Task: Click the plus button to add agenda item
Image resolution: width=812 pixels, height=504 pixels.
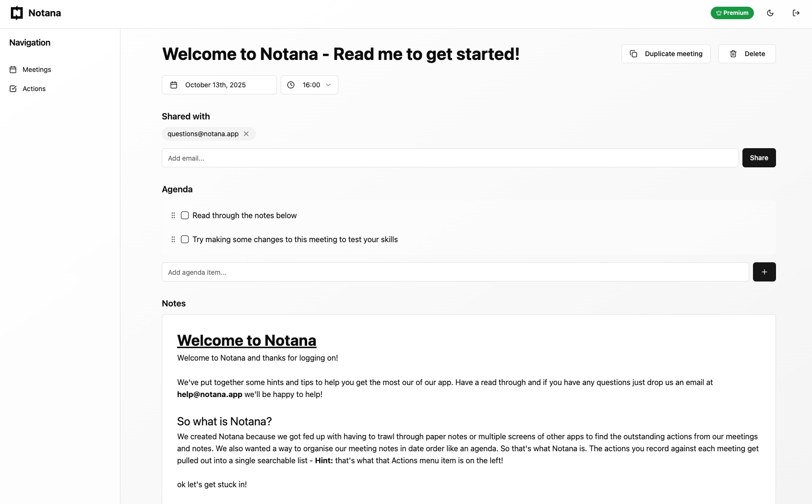Action: 764,272
